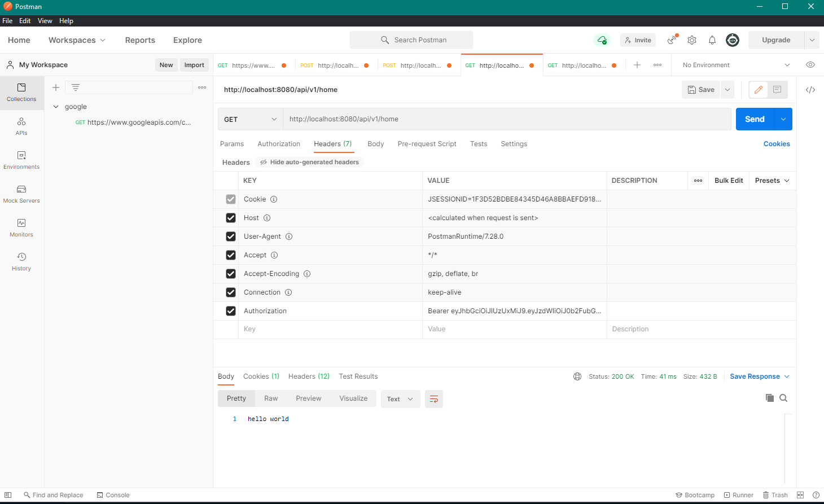Open the Runner from the status bar
The image size is (824, 504).
tap(739, 495)
